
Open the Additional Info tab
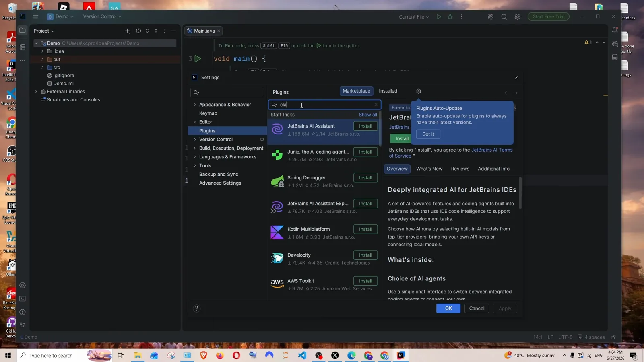click(x=493, y=169)
